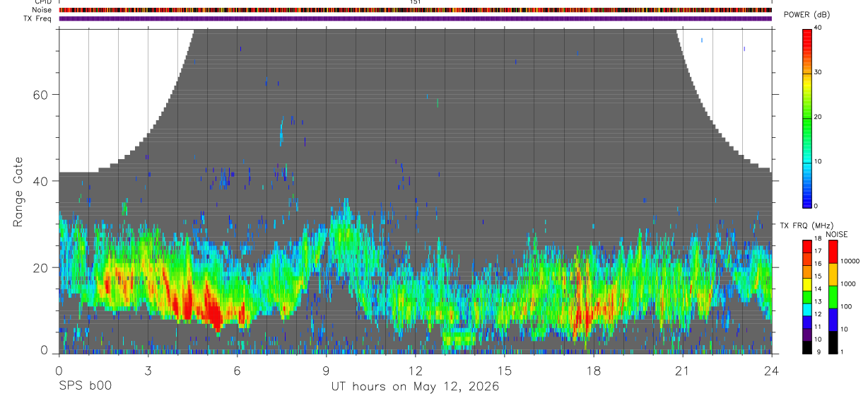Click the blue bottom of POWER color bar

coord(807,202)
